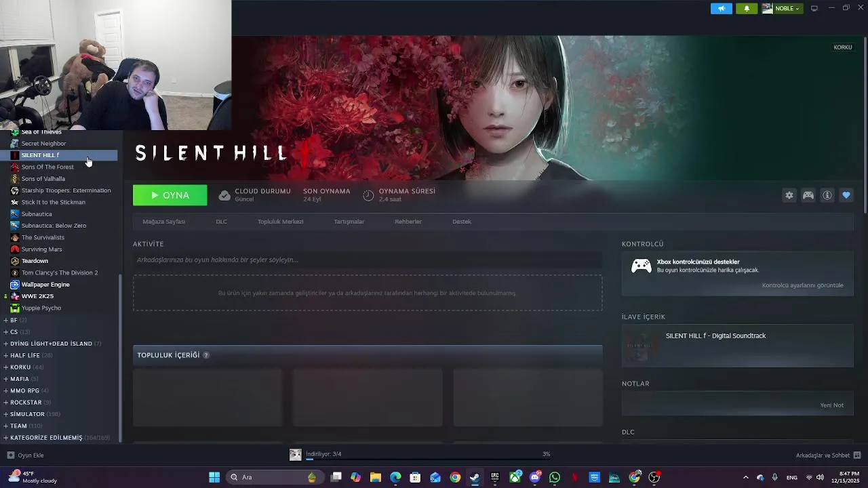Click the library sidebar scrollbar

(121, 357)
